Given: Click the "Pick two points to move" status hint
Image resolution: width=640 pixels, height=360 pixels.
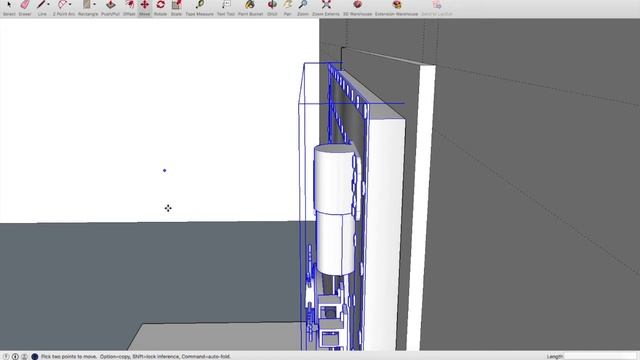Looking at the screenshot, I should tap(69, 356).
